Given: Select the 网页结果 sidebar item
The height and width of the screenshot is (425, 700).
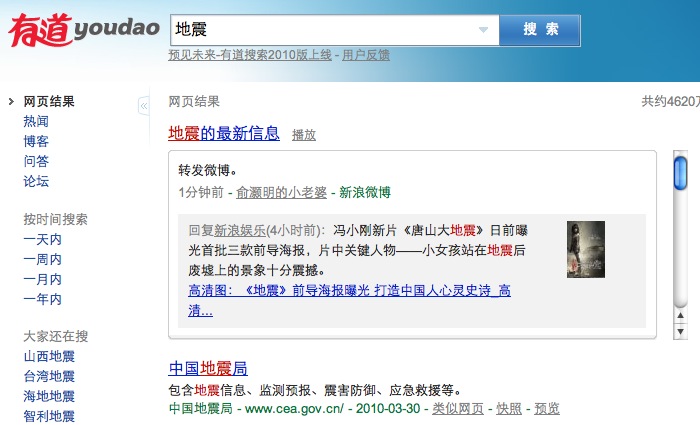Looking at the screenshot, I should (x=49, y=101).
